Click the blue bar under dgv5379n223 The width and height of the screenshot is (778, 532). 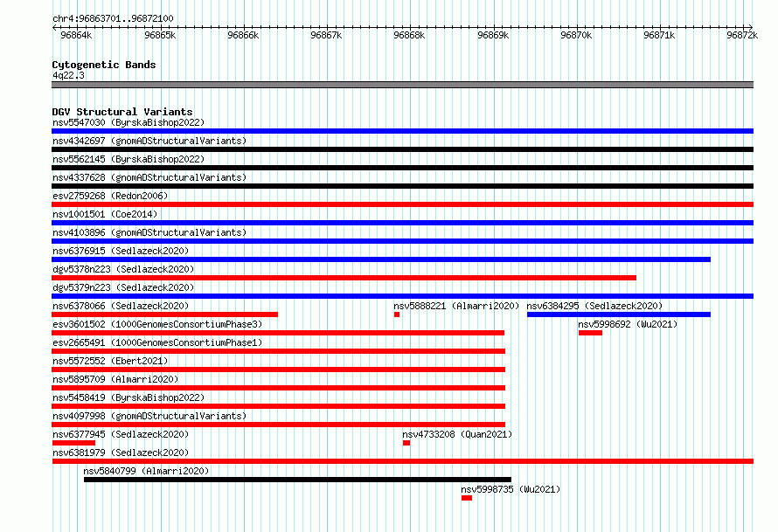click(402, 296)
